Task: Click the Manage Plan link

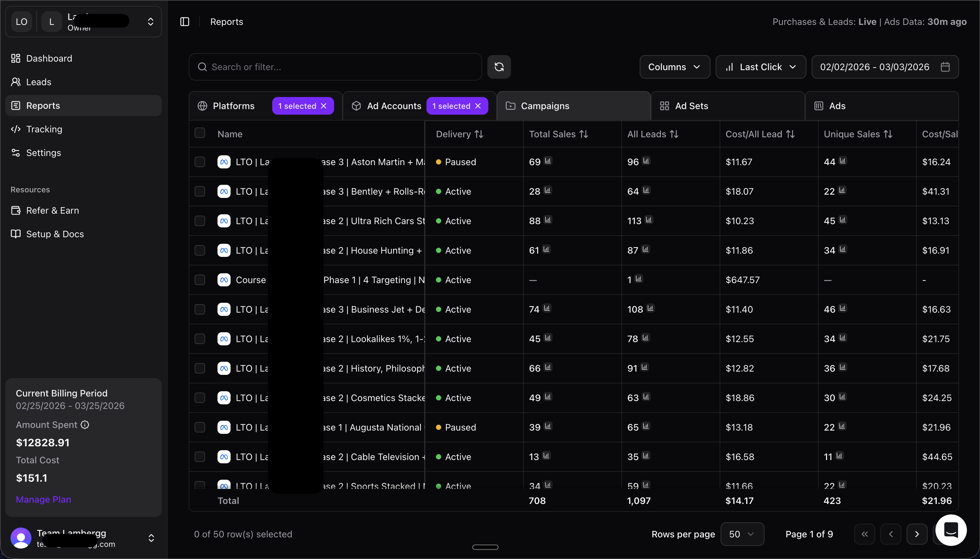Action: click(43, 499)
